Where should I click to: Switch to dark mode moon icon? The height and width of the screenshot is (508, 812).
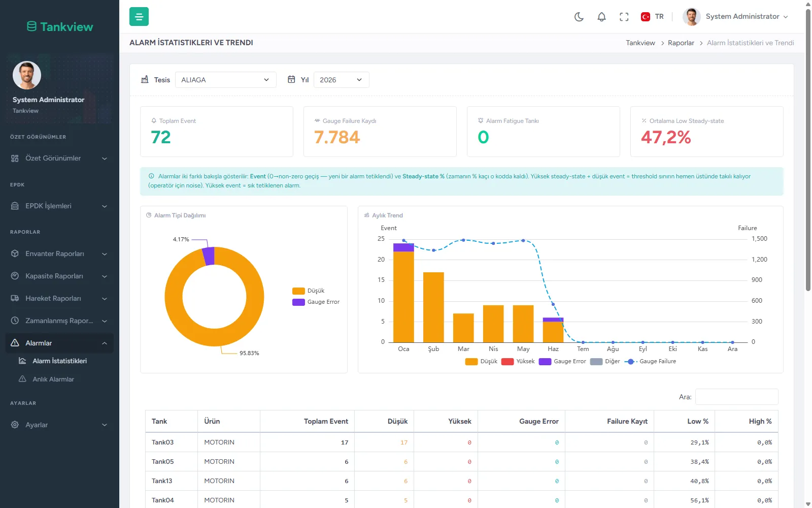coord(579,17)
